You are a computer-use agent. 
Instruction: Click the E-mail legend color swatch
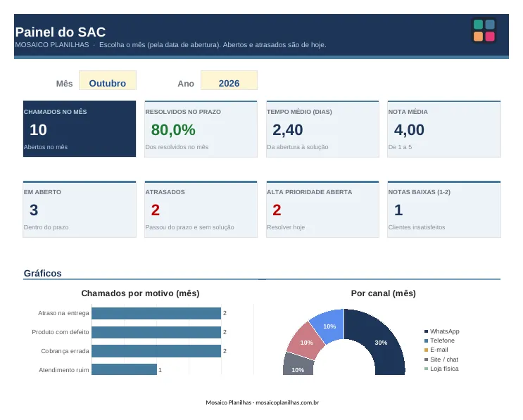coord(426,350)
